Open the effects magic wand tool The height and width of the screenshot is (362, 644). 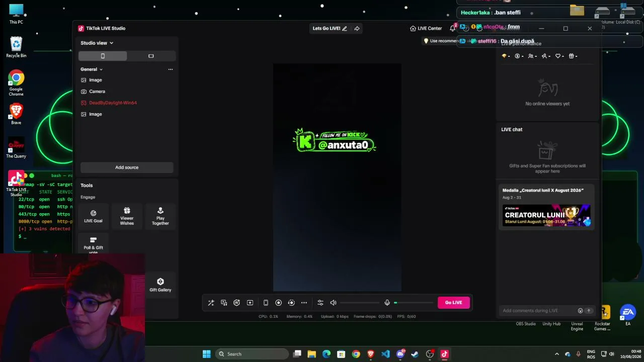pos(211,303)
